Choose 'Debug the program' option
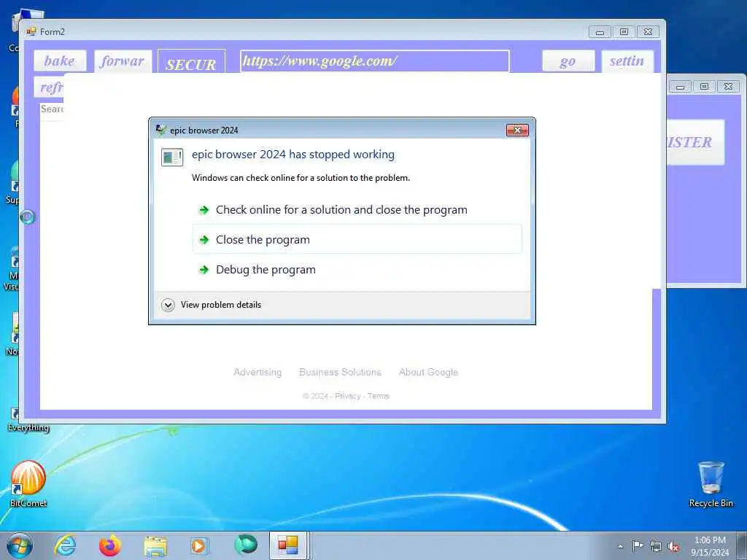 point(357,270)
